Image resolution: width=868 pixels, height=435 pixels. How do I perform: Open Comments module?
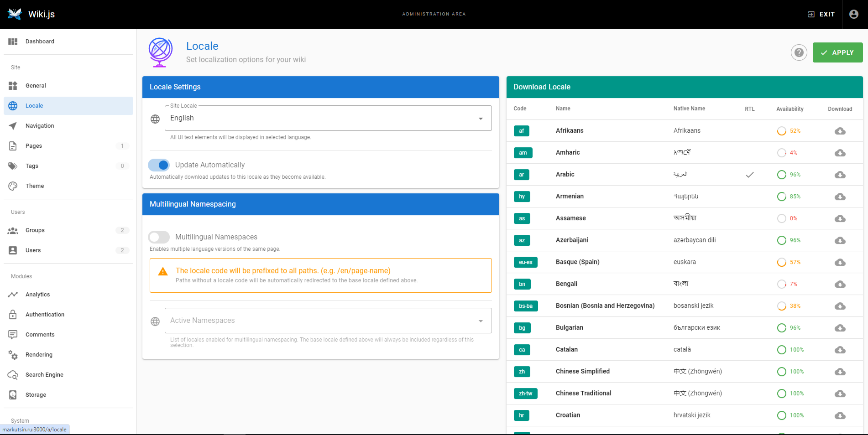point(68,335)
